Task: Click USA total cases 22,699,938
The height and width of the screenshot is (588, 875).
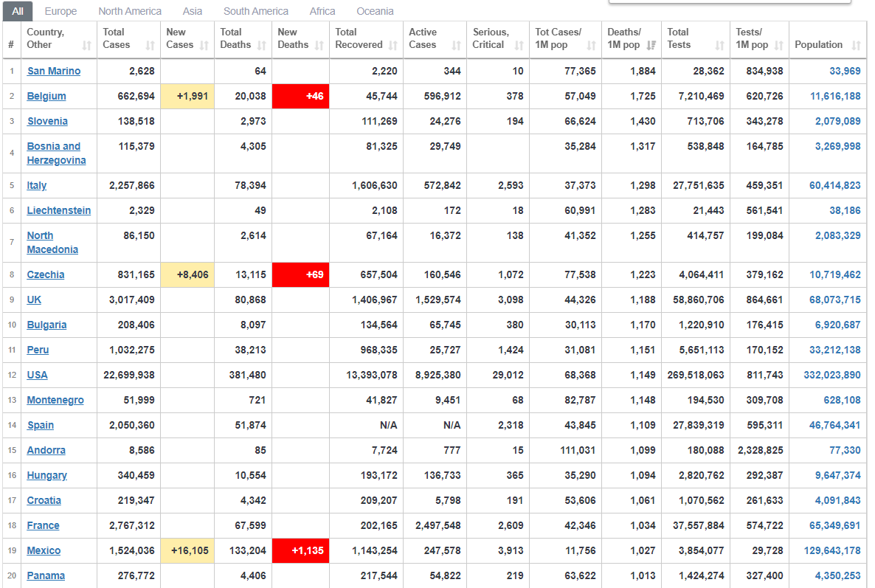Action: (129, 375)
